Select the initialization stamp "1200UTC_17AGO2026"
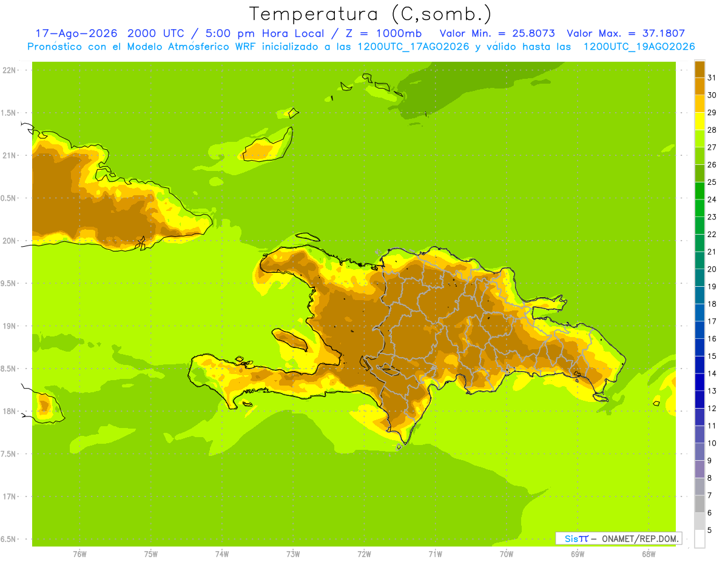This screenshot has width=728, height=562. pyautogui.click(x=413, y=47)
